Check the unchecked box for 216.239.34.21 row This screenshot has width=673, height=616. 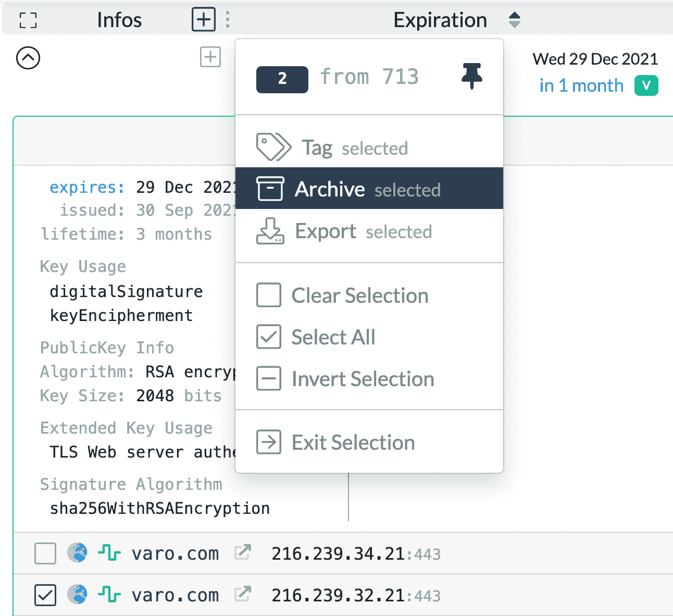click(x=45, y=553)
